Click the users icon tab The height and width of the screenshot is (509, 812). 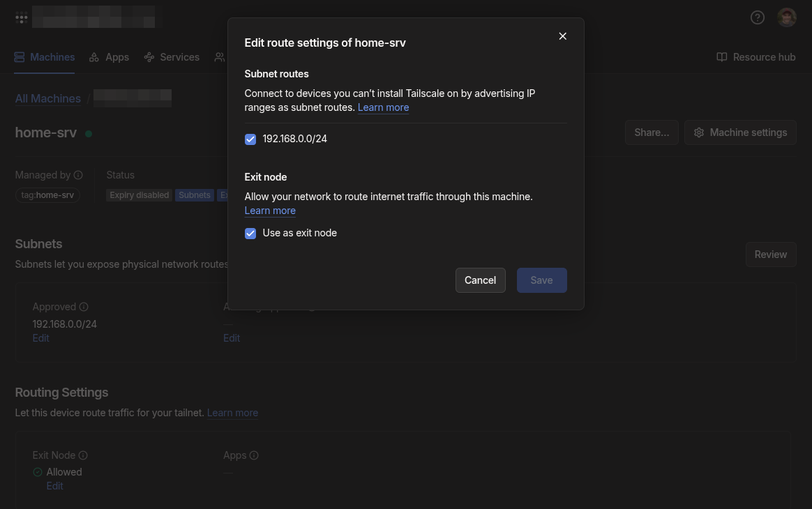tap(220, 57)
